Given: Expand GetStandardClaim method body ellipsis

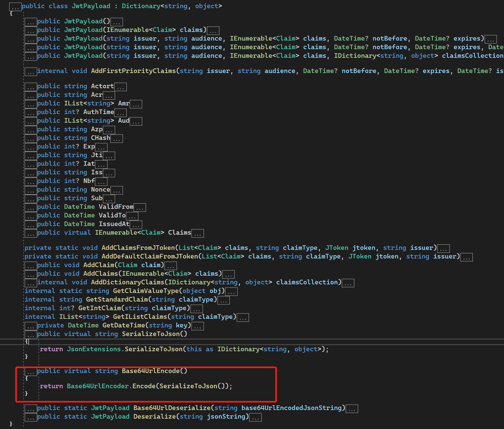Looking at the screenshot, I should [224, 300].
